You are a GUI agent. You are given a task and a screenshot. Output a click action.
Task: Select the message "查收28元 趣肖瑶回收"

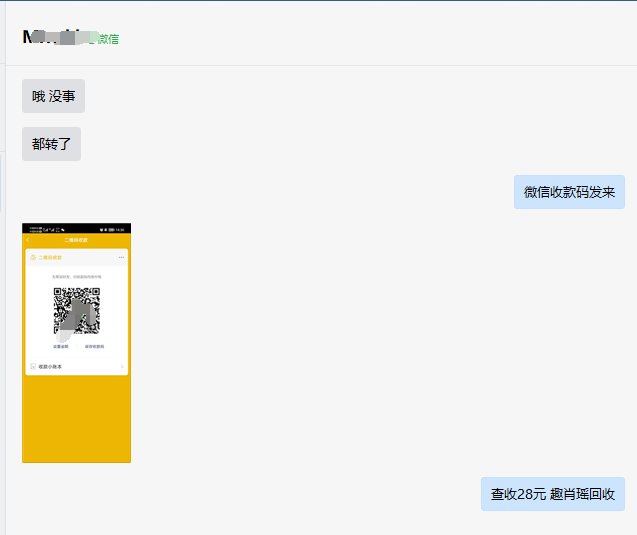click(552, 494)
